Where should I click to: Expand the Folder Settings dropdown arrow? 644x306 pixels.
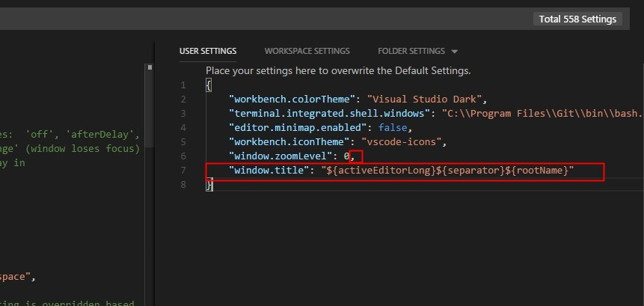pos(454,52)
